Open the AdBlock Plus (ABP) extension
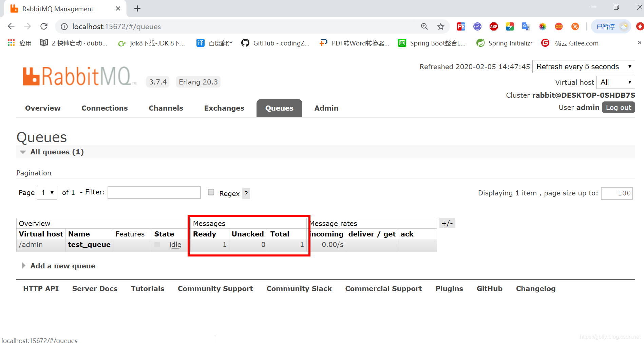The width and height of the screenshot is (644, 343). (494, 26)
